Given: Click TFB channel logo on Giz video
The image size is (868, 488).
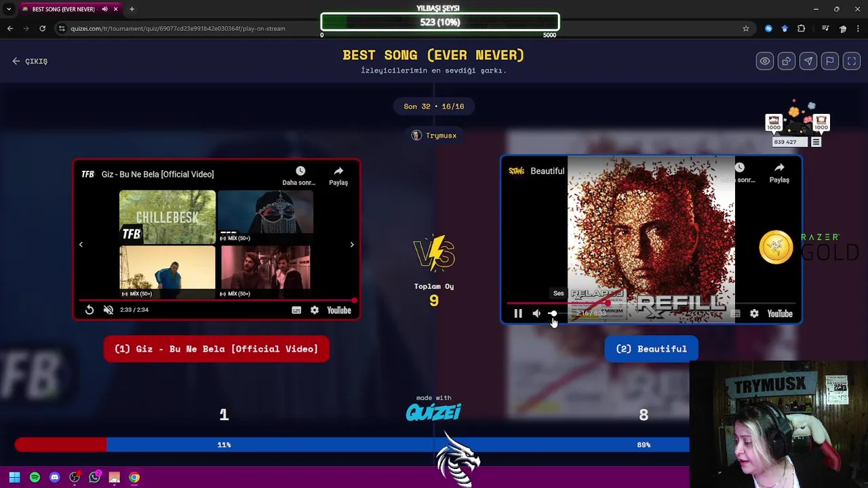Looking at the screenshot, I should pyautogui.click(x=87, y=174).
